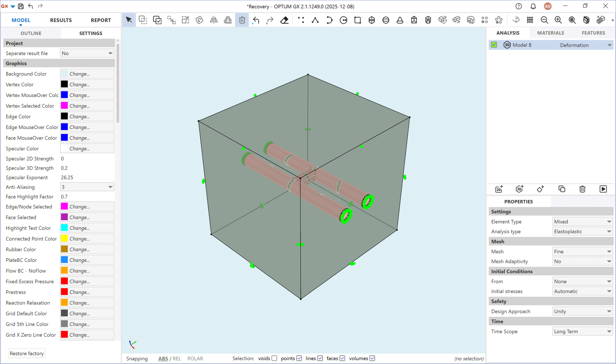The height and width of the screenshot is (364, 616).
Task: Click the add 2D analysis stage icon
Action: [499, 189]
